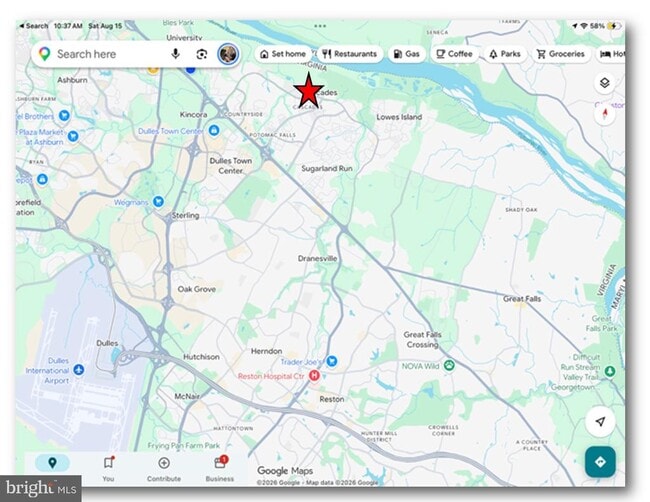The height and width of the screenshot is (502, 650).
Task: Open the three-dot multitasking menu
Action: (320, 26)
